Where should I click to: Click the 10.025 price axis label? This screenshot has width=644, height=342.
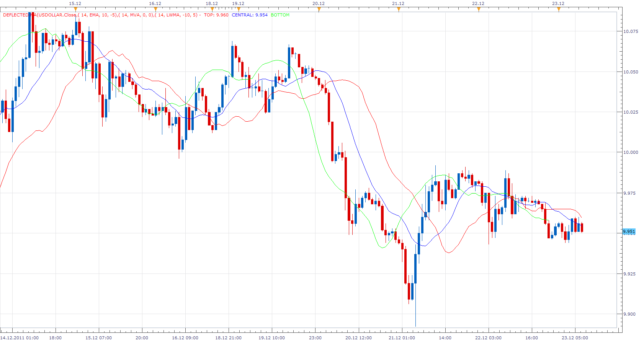[631, 112]
